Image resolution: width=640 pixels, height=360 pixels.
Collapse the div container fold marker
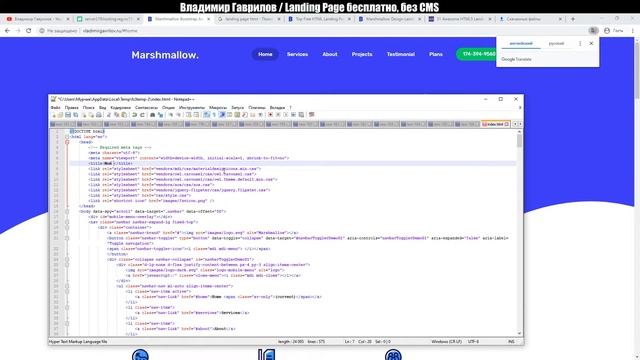tap(67, 227)
